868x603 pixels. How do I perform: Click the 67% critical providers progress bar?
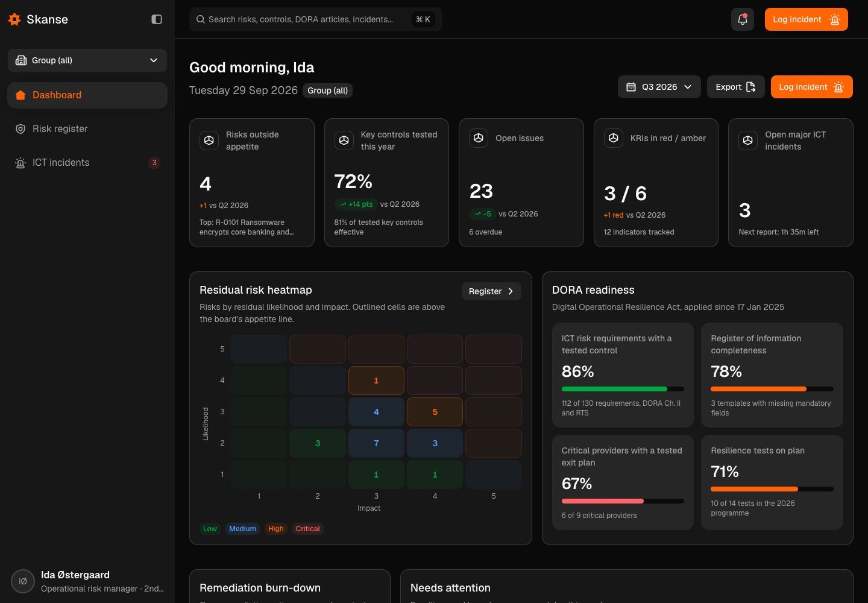click(x=623, y=501)
